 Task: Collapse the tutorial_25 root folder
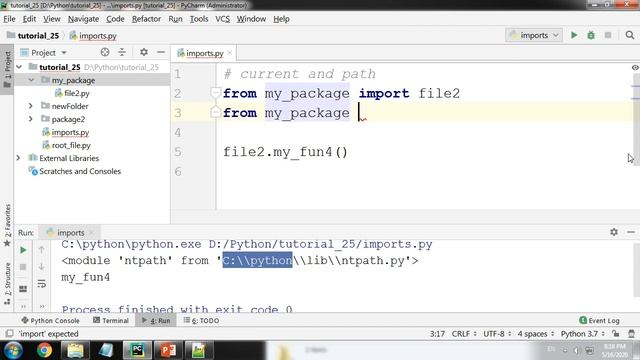[19, 67]
